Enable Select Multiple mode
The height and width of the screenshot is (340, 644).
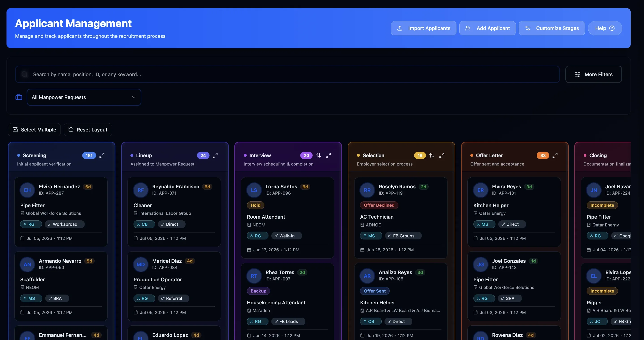point(34,130)
